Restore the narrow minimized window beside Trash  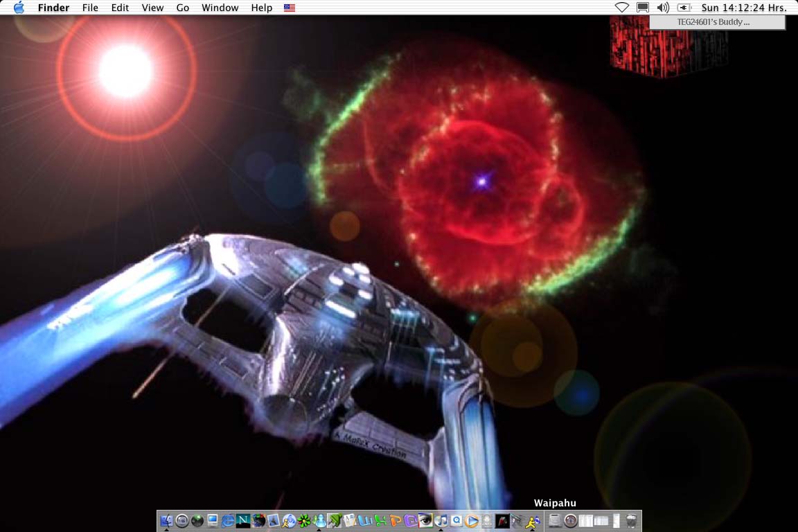click(x=617, y=521)
